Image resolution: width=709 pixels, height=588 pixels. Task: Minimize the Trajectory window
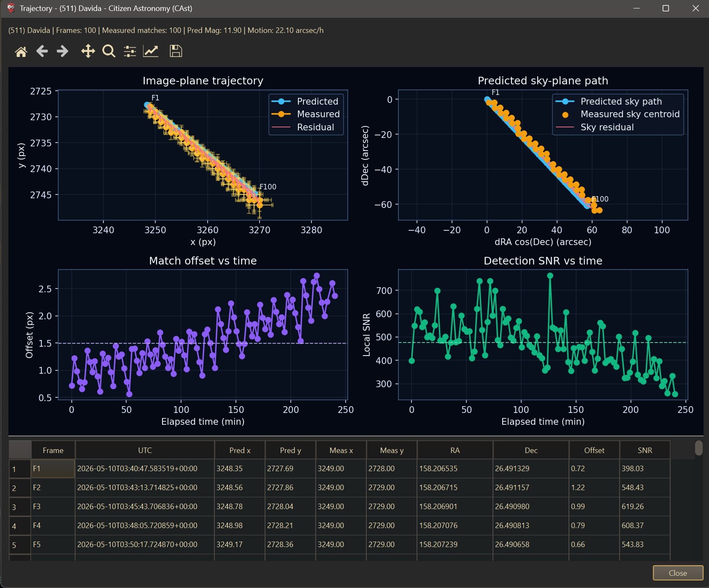coord(637,8)
